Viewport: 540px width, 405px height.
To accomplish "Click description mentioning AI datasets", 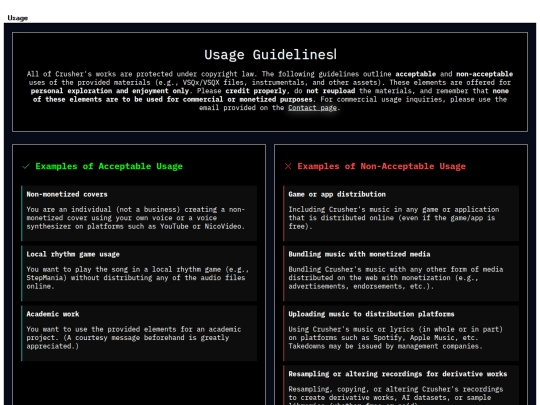I will click(396, 395).
